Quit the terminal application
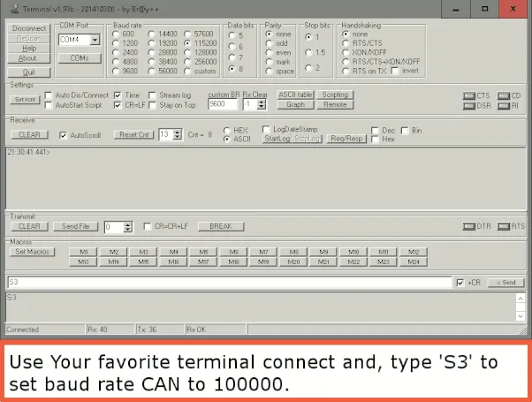This screenshot has width=532, height=402. [29, 72]
